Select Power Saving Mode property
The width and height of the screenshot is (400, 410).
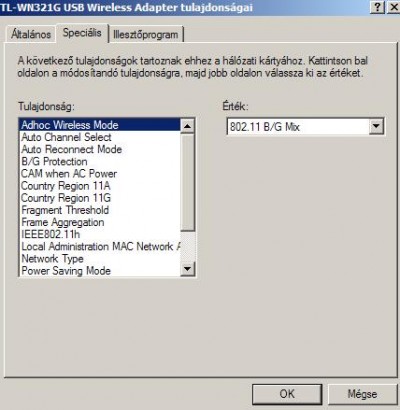point(100,271)
